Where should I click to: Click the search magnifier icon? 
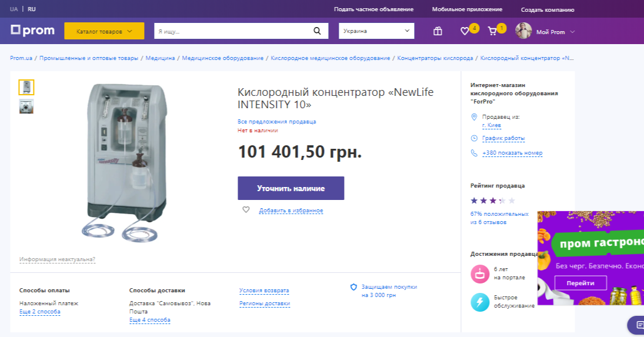[317, 31]
